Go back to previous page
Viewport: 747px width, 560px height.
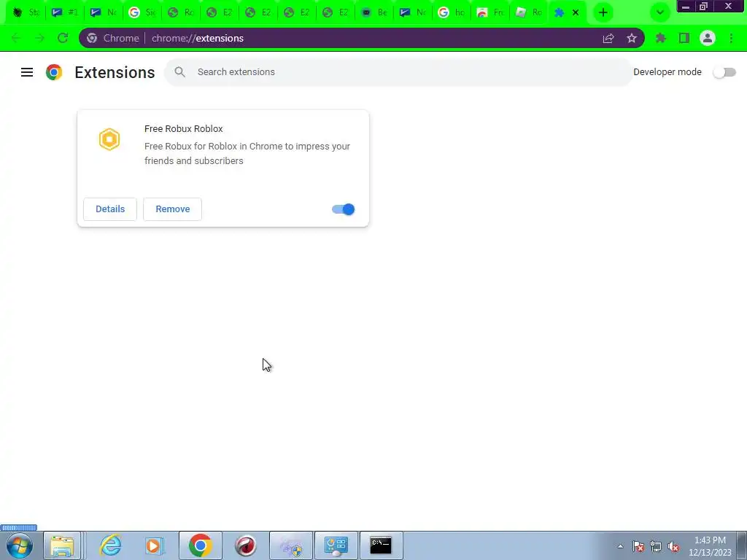(16, 38)
